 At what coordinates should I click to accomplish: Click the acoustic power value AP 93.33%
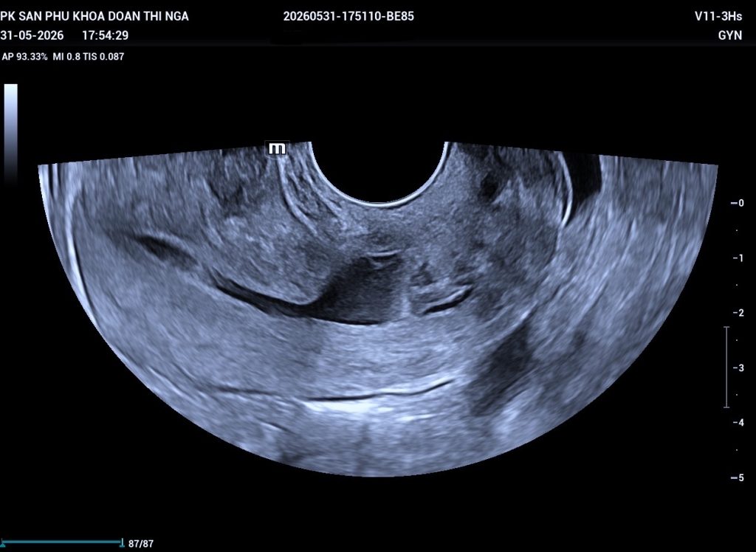click(x=24, y=56)
